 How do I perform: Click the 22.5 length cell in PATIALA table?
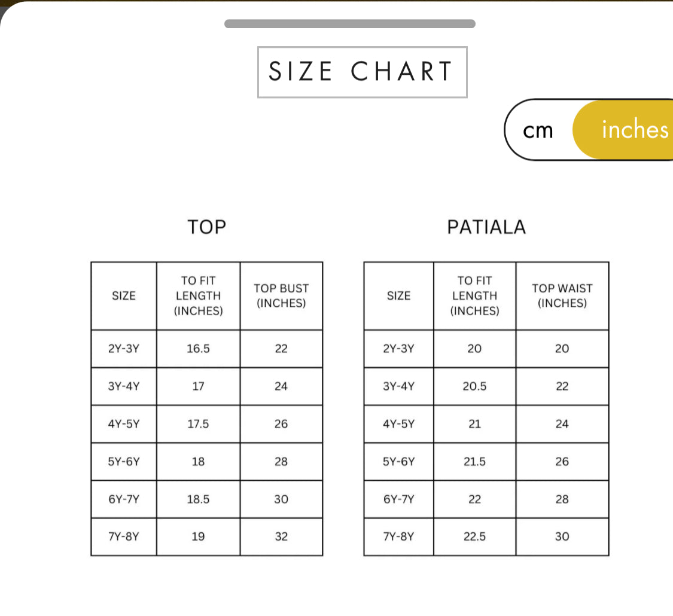pos(474,536)
